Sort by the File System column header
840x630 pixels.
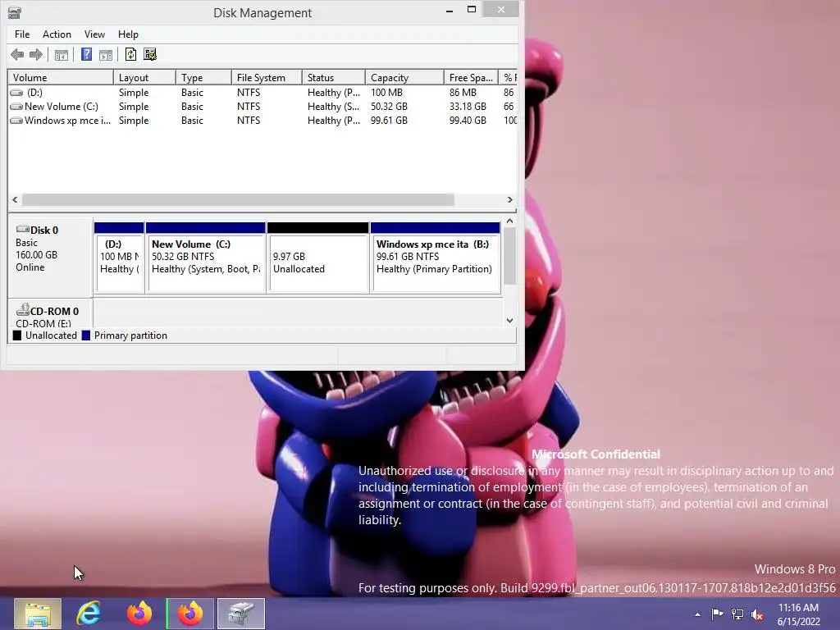point(267,78)
